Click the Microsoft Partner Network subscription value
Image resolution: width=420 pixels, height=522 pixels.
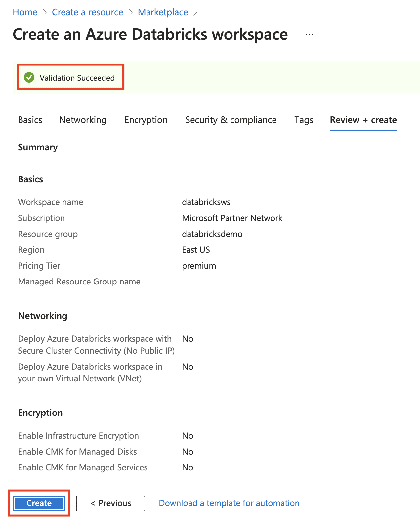click(x=232, y=218)
